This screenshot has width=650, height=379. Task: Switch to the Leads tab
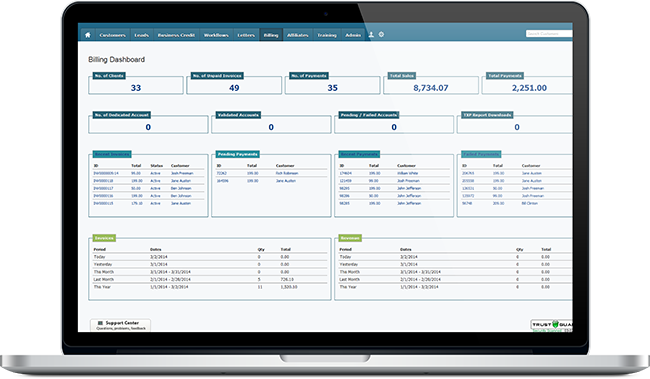click(x=141, y=35)
